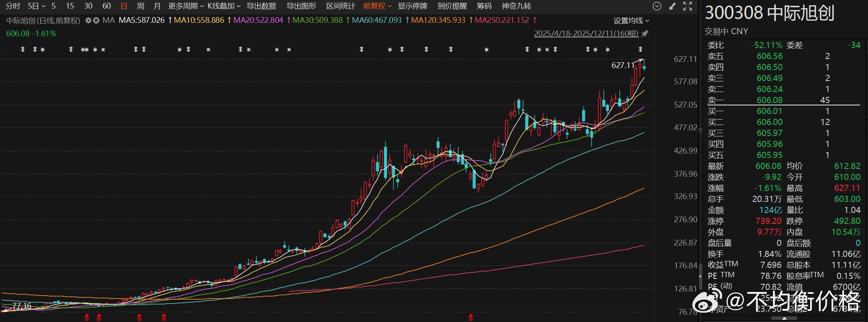Click the 今开 value 610.00

tap(847, 177)
